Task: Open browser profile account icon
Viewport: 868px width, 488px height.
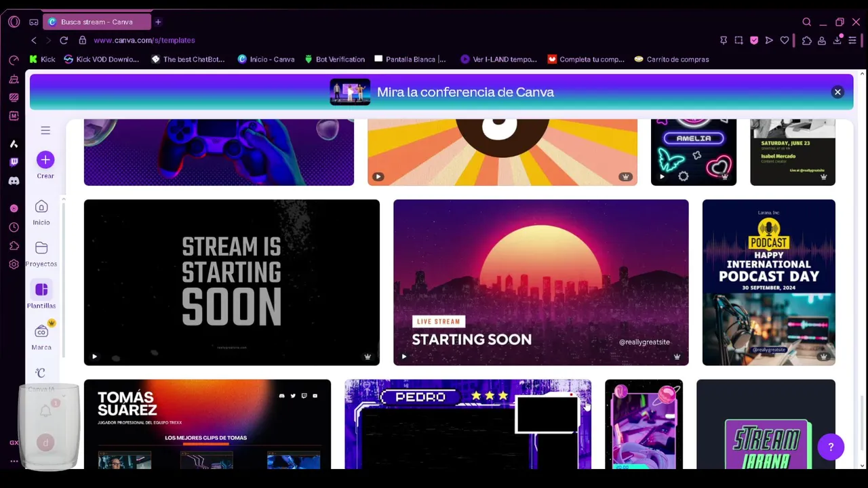Action: [x=822, y=40]
